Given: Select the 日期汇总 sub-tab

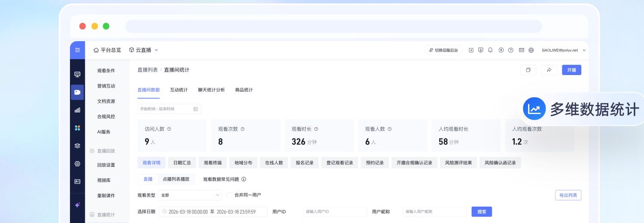Looking at the screenshot, I should [182, 163].
